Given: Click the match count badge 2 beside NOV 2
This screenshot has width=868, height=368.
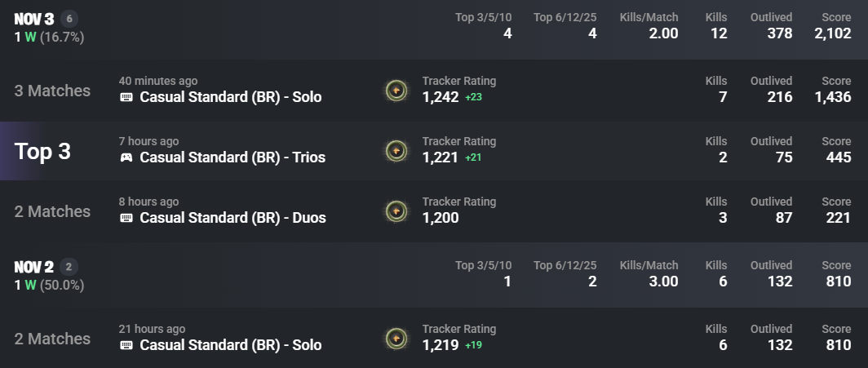Looking at the screenshot, I should pos(69,267).
